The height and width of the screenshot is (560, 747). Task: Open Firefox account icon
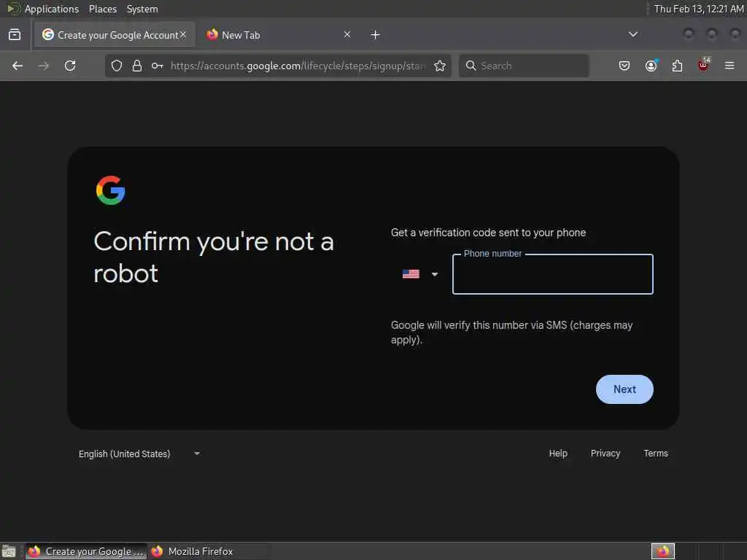[651, 66]
